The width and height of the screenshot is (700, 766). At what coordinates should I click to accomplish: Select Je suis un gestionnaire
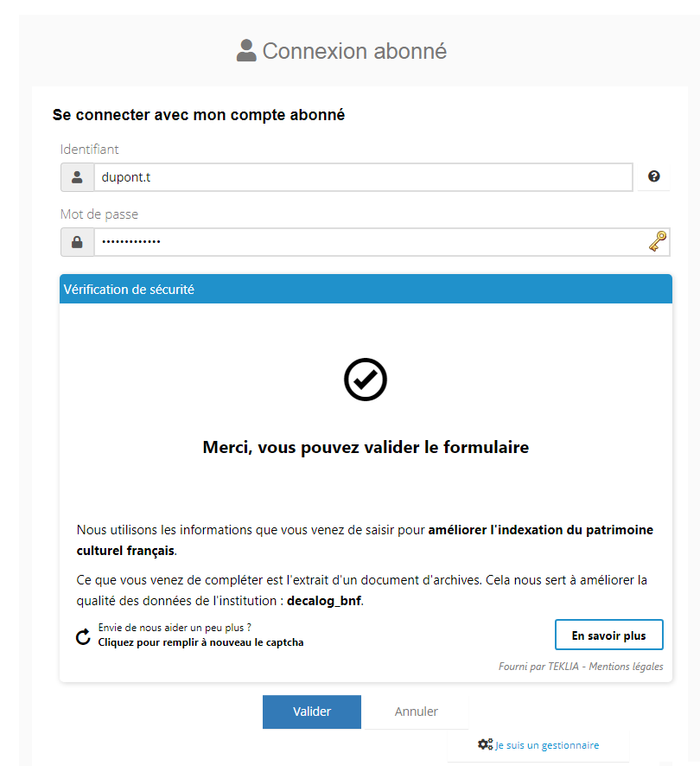(x=548, y=744)
